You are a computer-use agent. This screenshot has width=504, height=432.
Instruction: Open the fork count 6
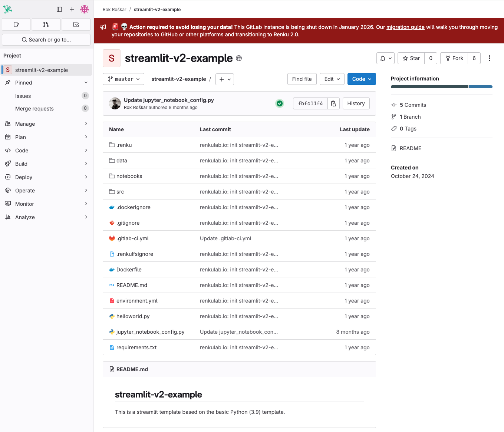(474, 58)
